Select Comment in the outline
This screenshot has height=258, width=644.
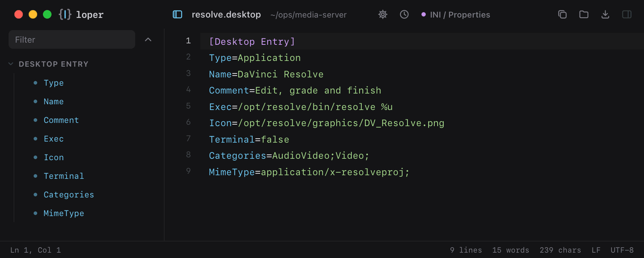coord(61,120)
